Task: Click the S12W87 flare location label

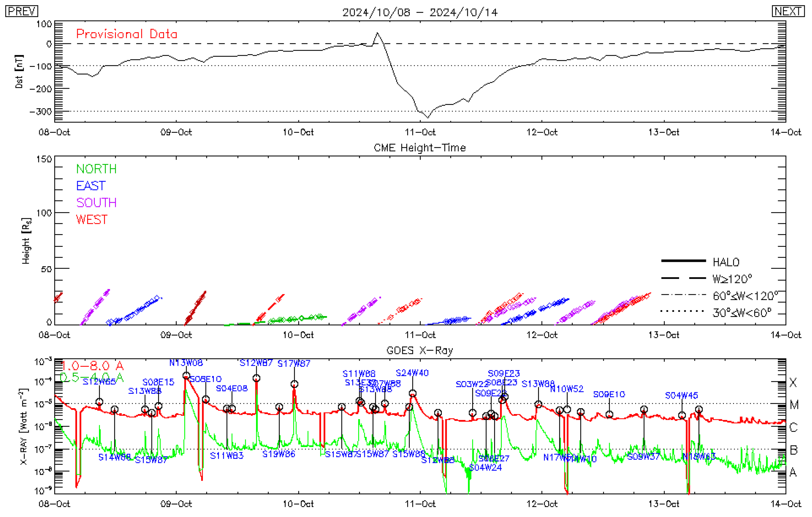Action: 256,363
